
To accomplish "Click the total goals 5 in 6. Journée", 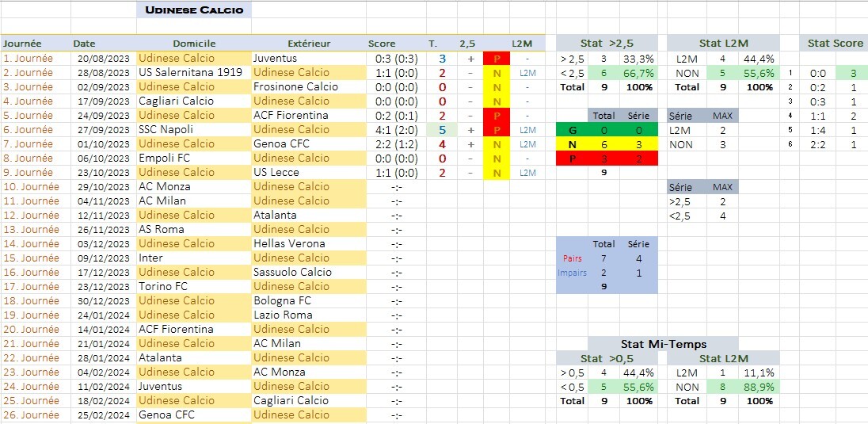I will (442, 130).
